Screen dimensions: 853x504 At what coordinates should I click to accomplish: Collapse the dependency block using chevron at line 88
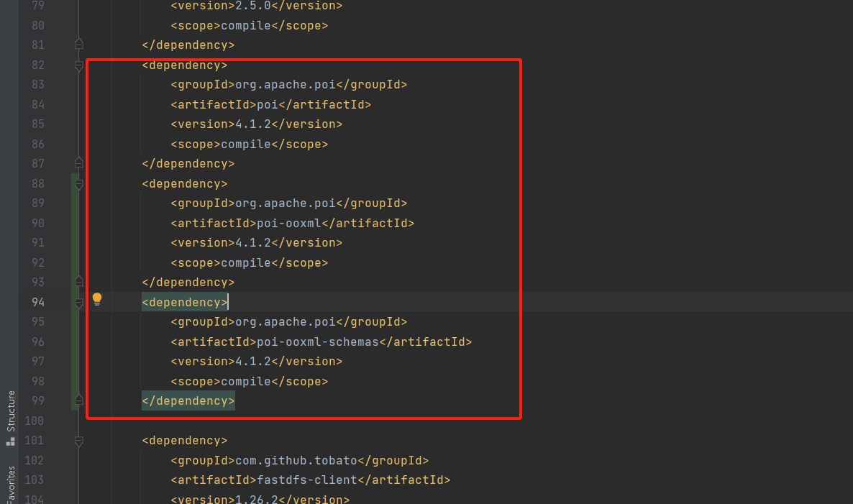click(78, 184)
